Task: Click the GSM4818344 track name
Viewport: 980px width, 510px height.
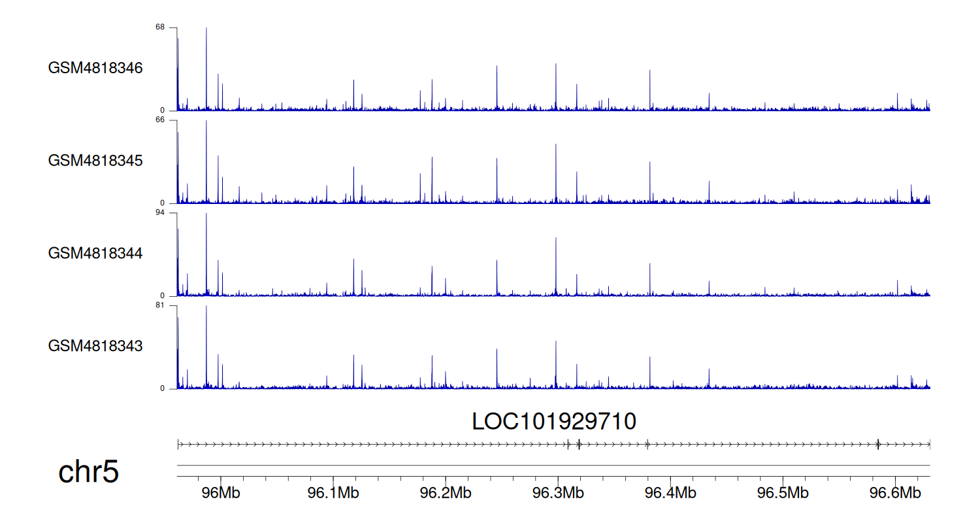Action: tap(95, 253)
